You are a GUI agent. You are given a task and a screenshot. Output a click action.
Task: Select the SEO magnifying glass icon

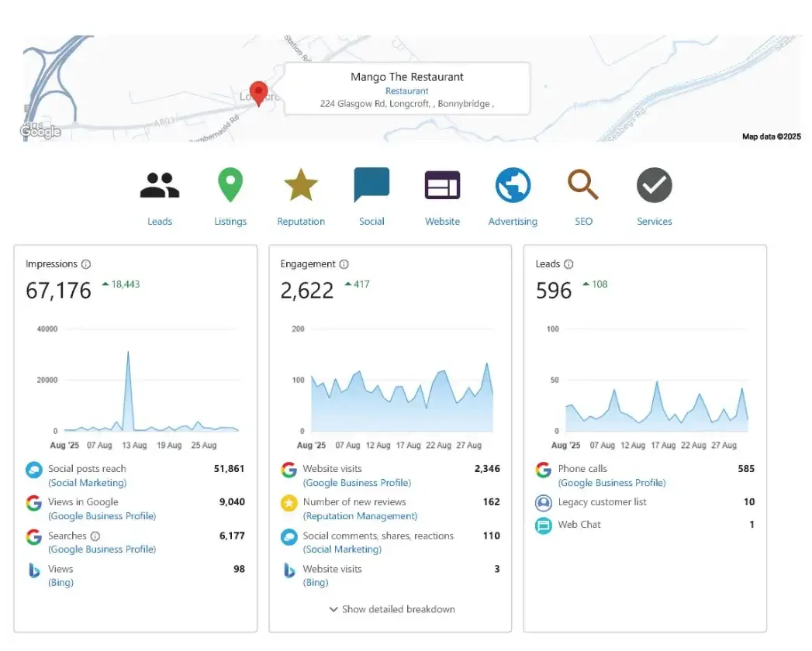pos(583,186)
